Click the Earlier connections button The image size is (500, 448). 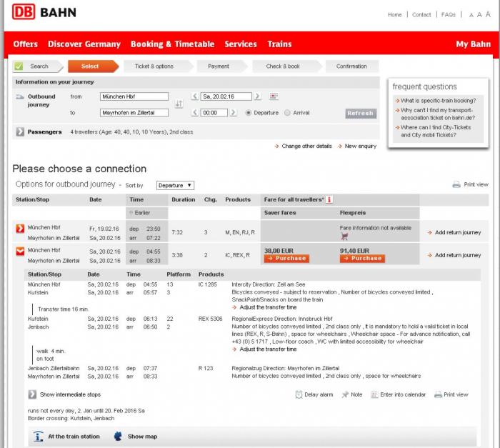tap(146, 213)
